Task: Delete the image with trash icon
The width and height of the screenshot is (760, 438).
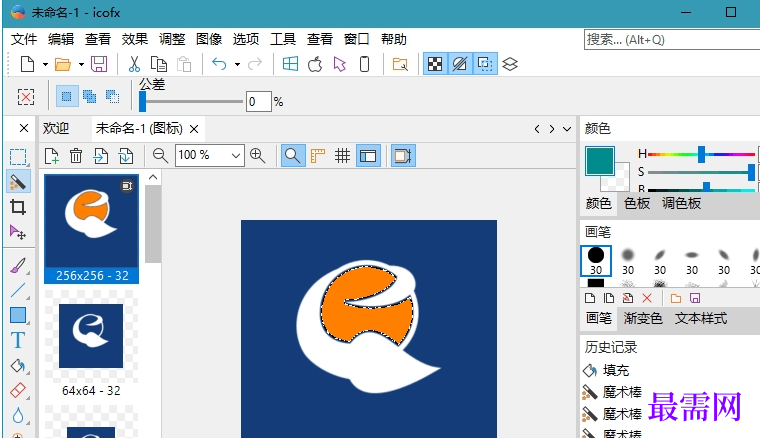Action: tap(76, 156)
